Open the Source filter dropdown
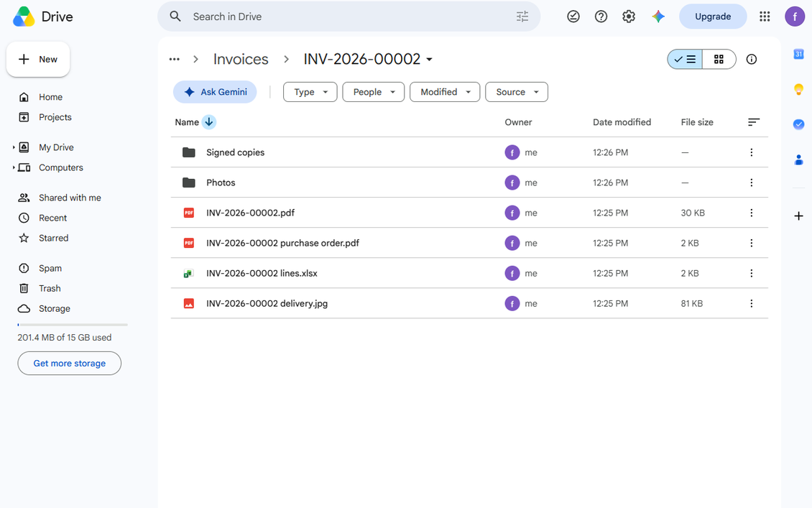This screenshot has height=508, width=812. click(517, 92)
